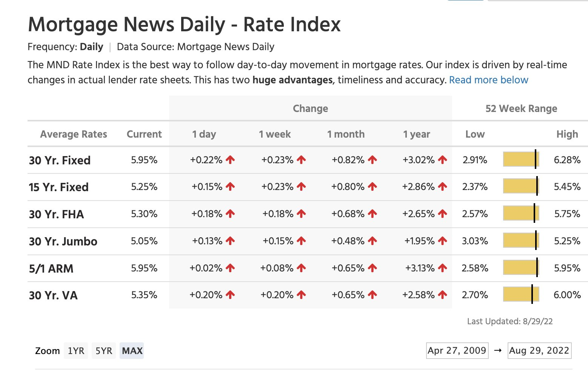The image size is (588, 371).
Task: Click red up arrow for 30 Yr. Fixed 1 day change
Action: (230, 160)
